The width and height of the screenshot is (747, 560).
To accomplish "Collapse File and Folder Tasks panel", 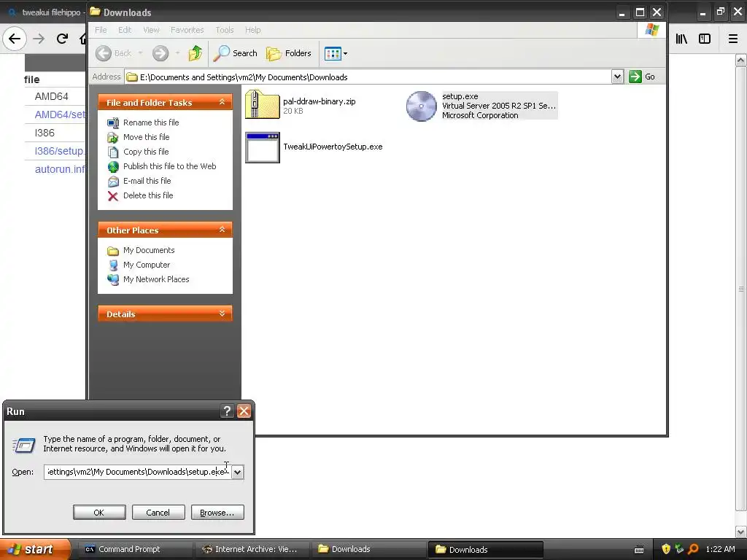I will [222, 102].
